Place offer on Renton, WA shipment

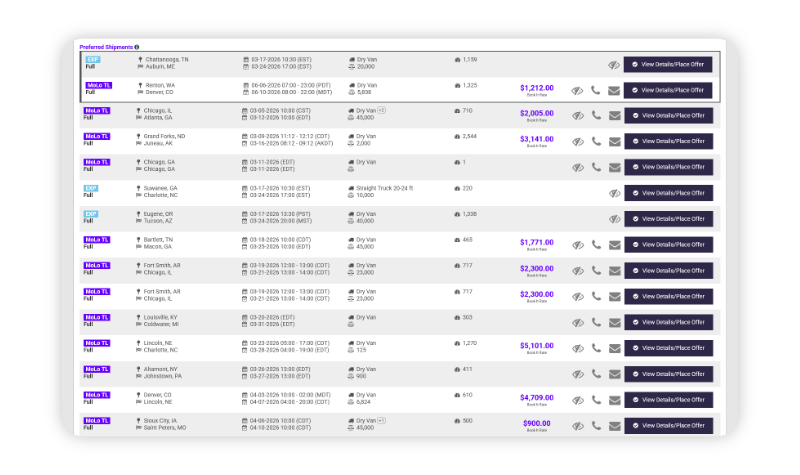coord(668,90)
